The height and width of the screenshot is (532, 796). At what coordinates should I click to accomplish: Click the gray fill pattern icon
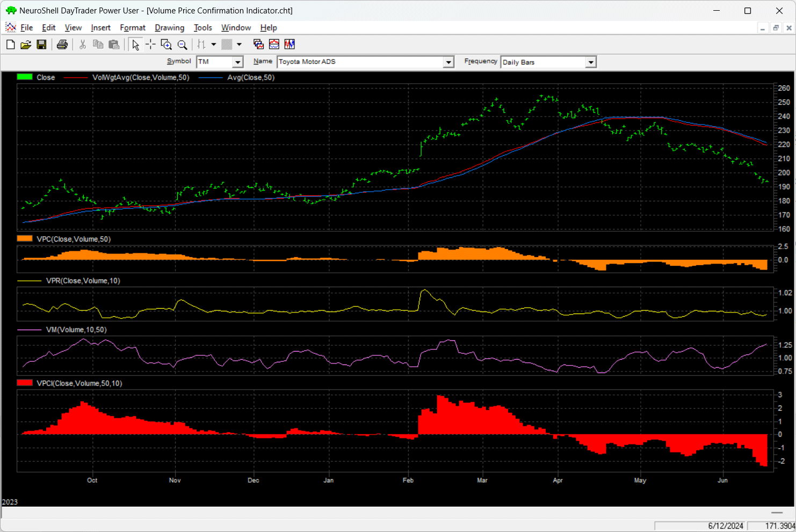[x=227, y=45]
